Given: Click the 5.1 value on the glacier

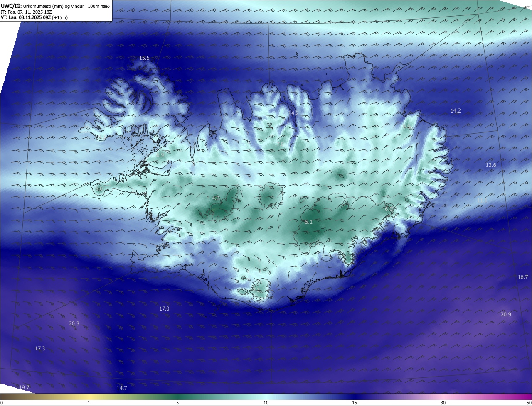Looking at the screenshot, I should [x=308, y=223].
